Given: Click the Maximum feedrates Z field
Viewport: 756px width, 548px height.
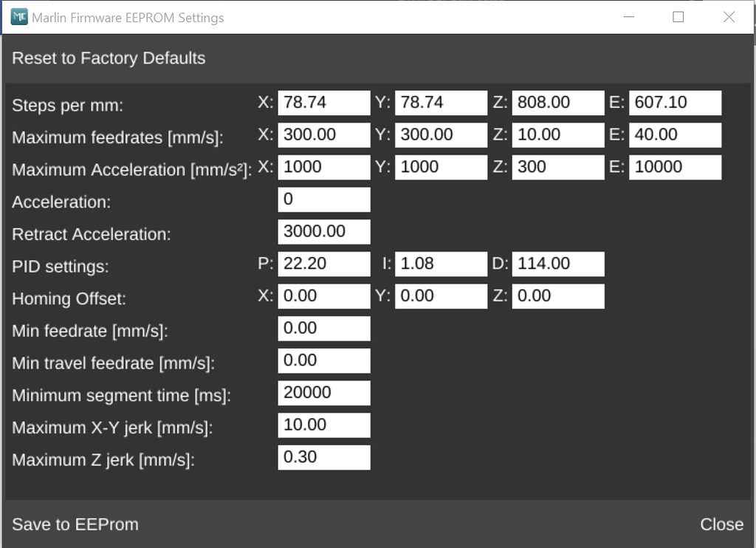Looking at the screenshot, I should [x=557, y=135].
